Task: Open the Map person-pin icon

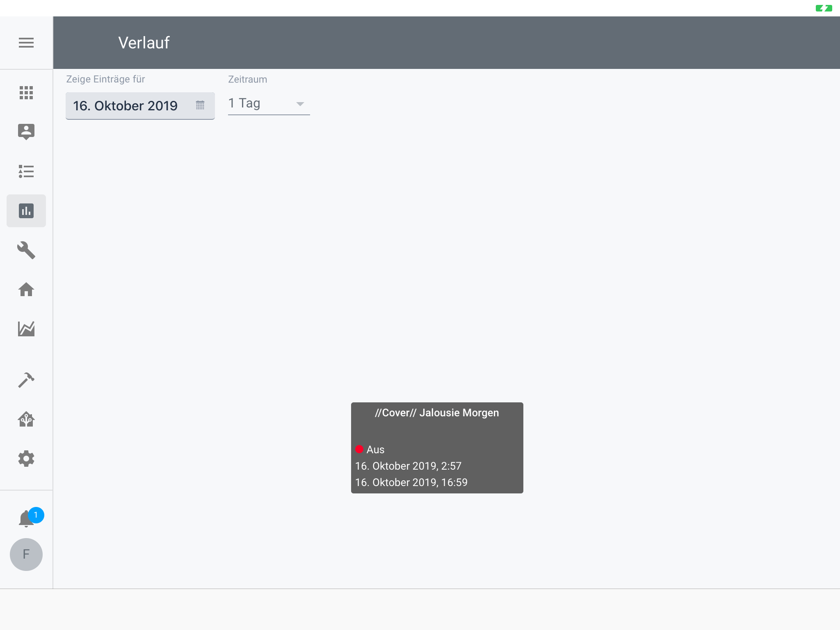Action: 26,132
